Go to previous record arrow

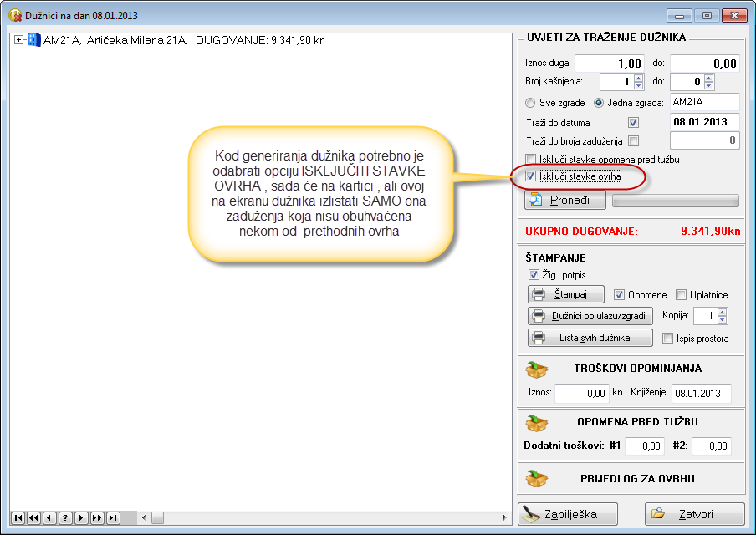(x=49, y=518)
